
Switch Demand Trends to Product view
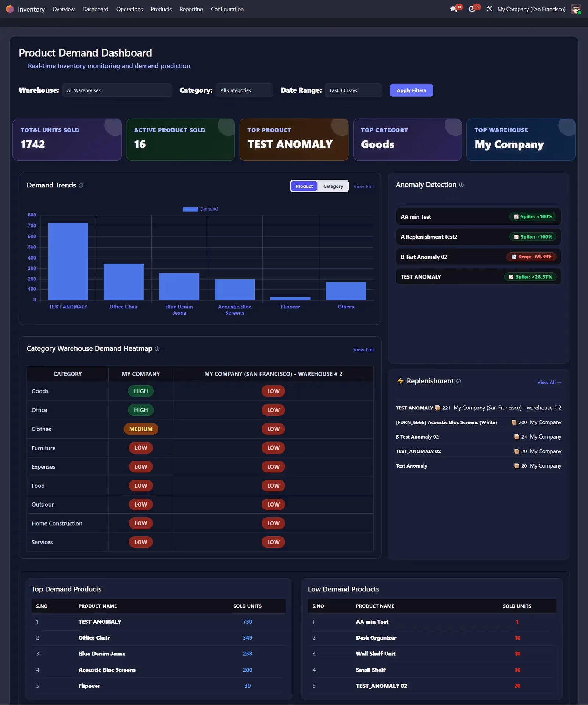pos(304,186)
